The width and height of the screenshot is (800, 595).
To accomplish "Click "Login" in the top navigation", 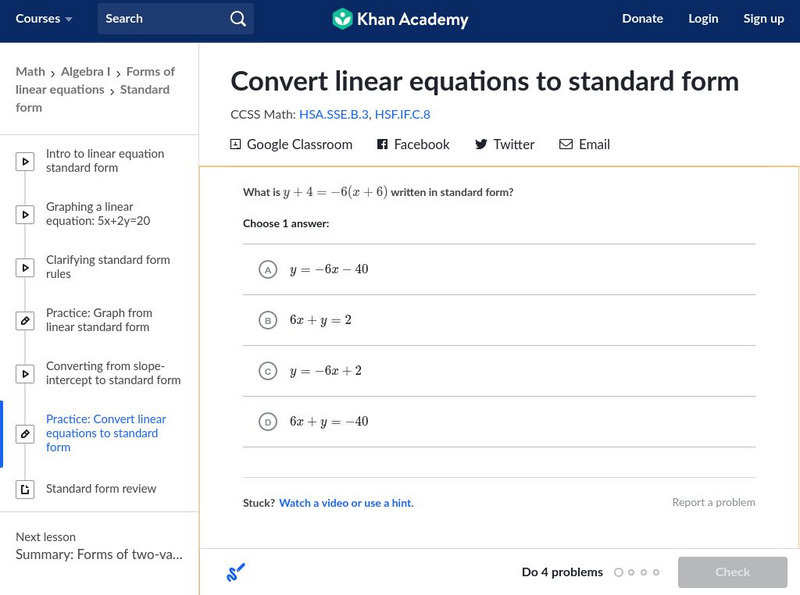I will coord(703,18).
